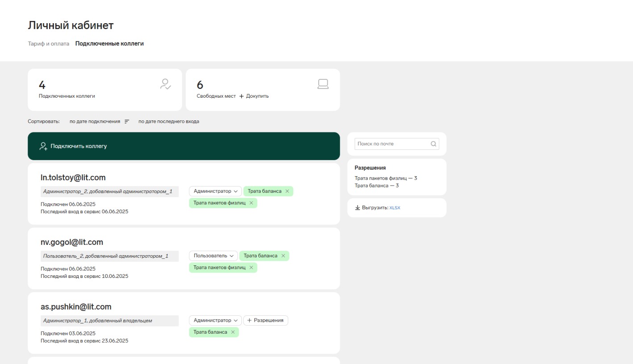The height and width of the screenshot is (364, 633).
Task: Click the text Последний вход в сервис 23.06.2025
Action: [84, 341]
